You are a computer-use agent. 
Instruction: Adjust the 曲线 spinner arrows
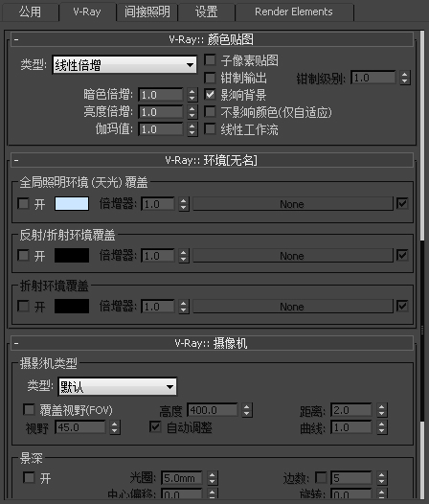click(x=382, y=427)
